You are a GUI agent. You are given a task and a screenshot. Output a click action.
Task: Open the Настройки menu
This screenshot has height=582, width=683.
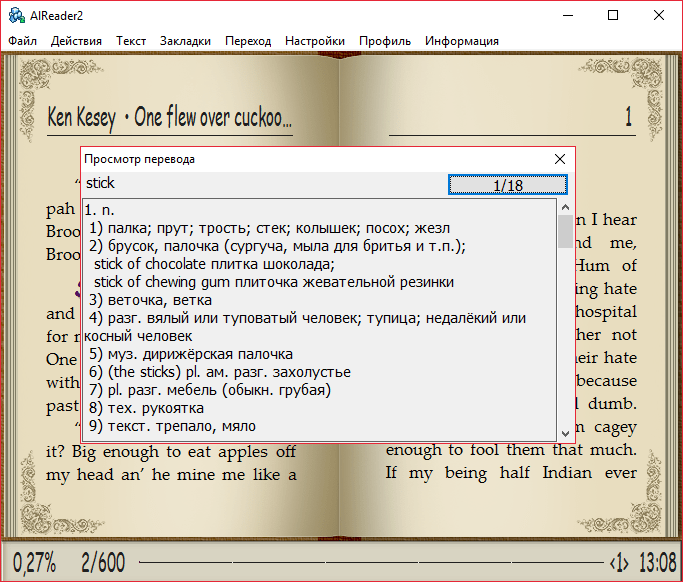coord(315,41)
